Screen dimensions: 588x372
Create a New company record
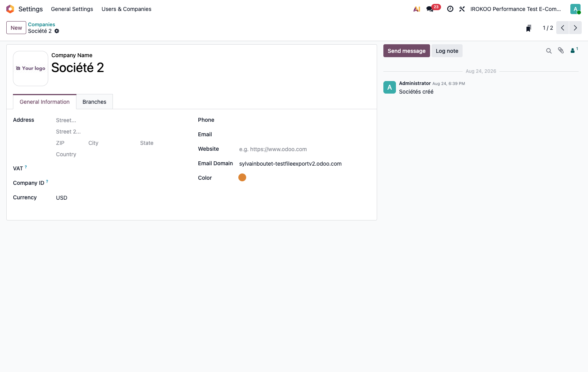click(16, 28)
